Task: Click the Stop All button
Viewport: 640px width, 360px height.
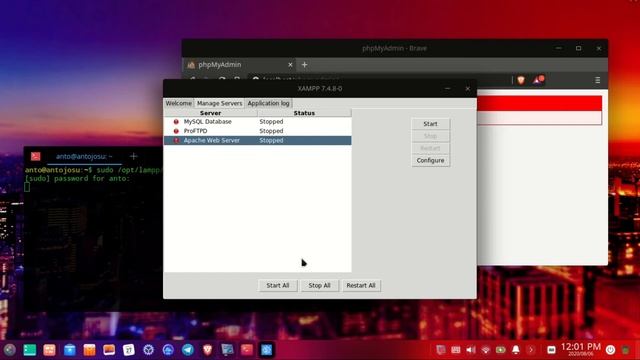Action: 320,285
